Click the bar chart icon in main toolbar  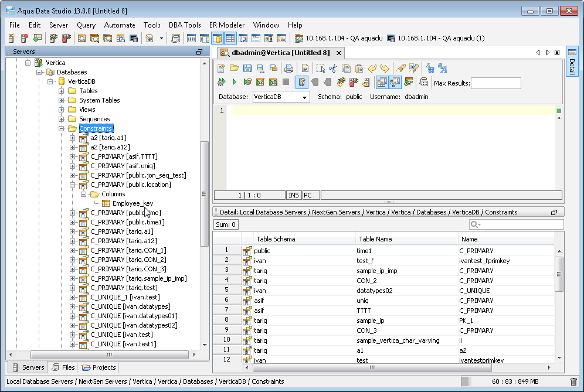[x=281, y=38]
